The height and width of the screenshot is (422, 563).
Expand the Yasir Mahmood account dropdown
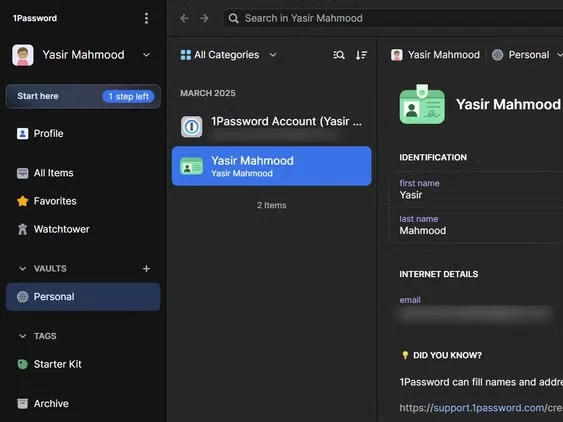pyautogui.click(x=146, y=55)
